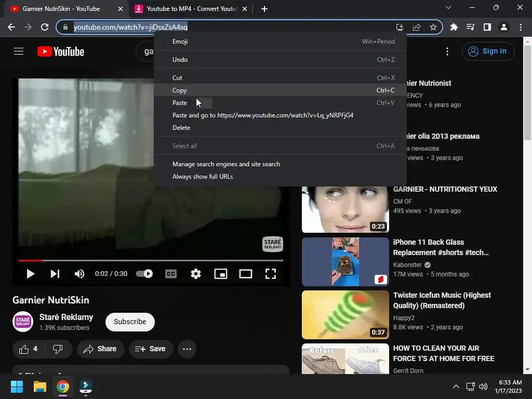Click the forward navigation arrow

click(x=28, y=27)
